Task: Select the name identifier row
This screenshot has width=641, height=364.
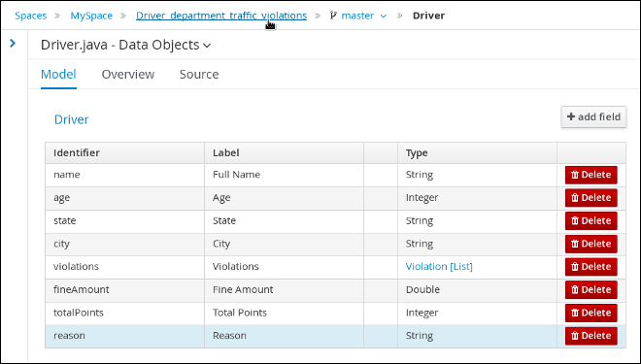Action: pos(335,175)
